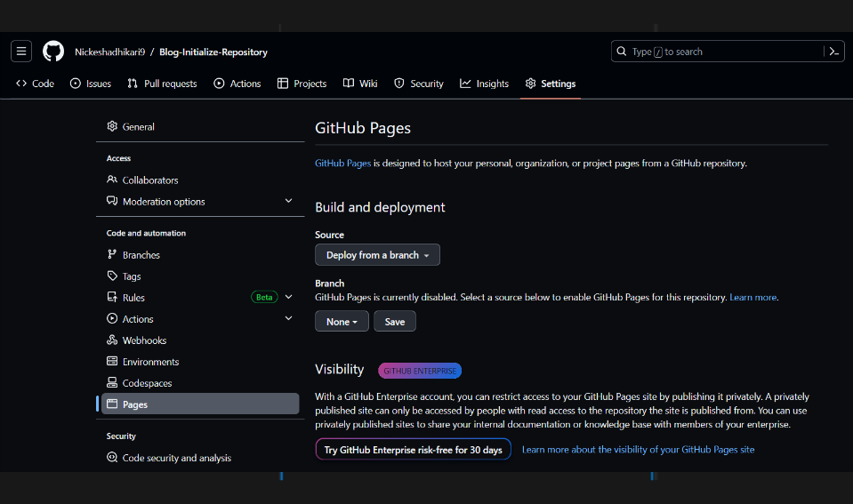This screenshot has height=504, width=853.
Task: Switch to the Wiki tab
Action: pos(360,84)
